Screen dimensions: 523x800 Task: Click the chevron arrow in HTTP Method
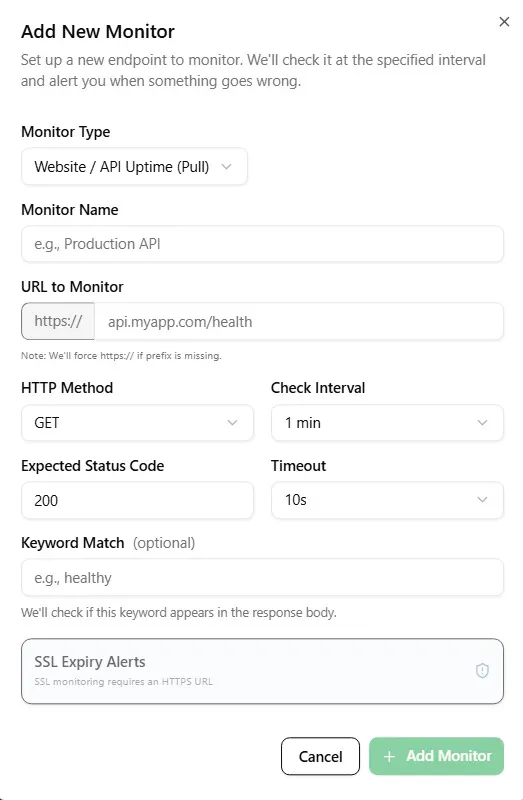[x=232, y=422]
